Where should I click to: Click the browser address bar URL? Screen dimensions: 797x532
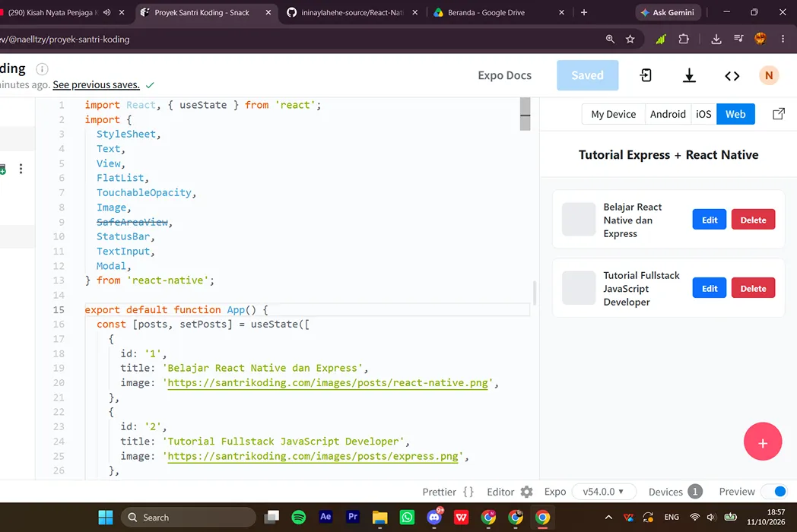point(65,39)
